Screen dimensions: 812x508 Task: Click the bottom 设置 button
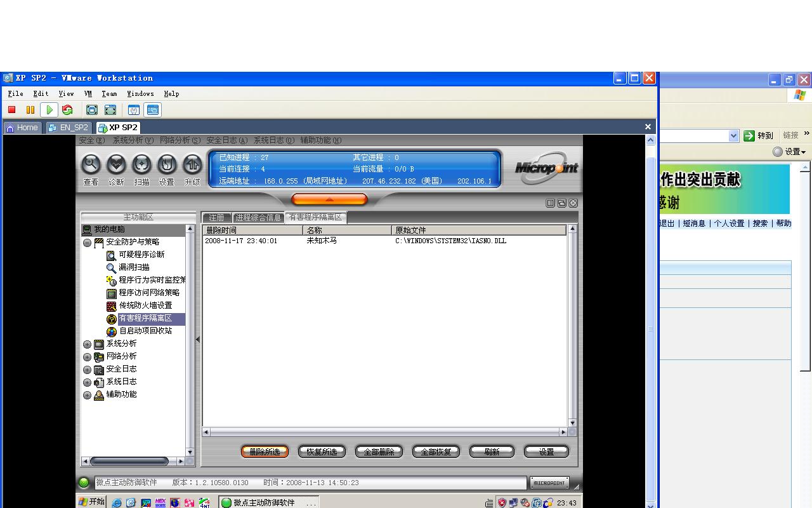coord(547,451)
